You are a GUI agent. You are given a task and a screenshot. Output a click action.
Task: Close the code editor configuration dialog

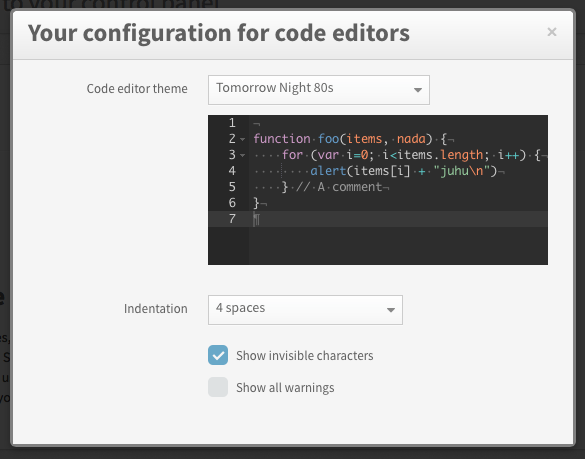pyautogui.click(x=552, y=32)
